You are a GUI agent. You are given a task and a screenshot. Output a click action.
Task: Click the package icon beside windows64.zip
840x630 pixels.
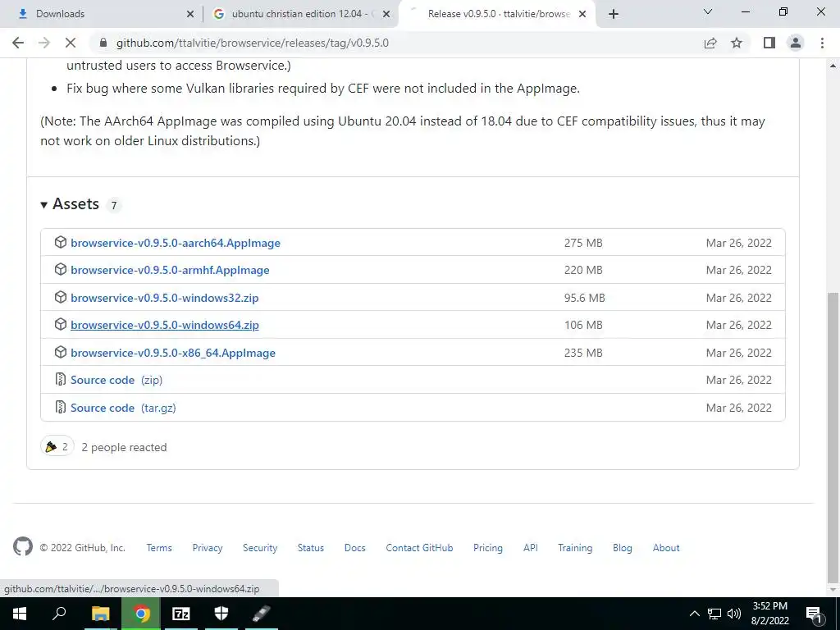[x=61, y=324]
